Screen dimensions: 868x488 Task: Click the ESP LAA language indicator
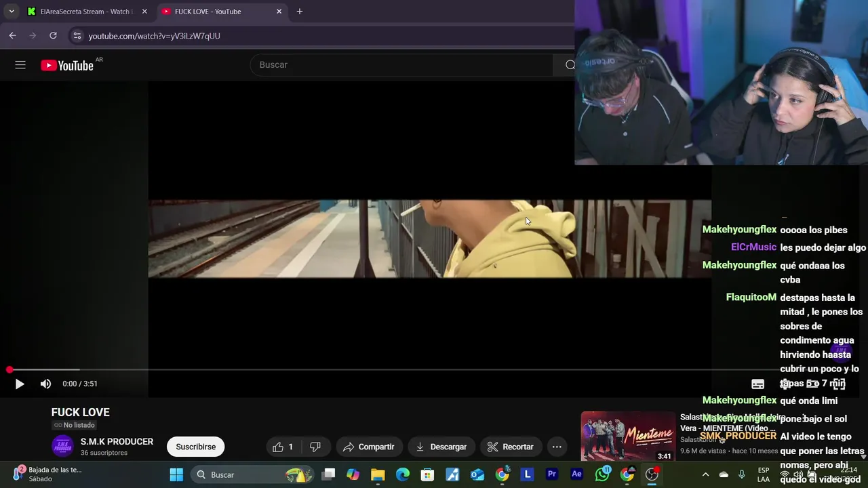coord(764,474)
